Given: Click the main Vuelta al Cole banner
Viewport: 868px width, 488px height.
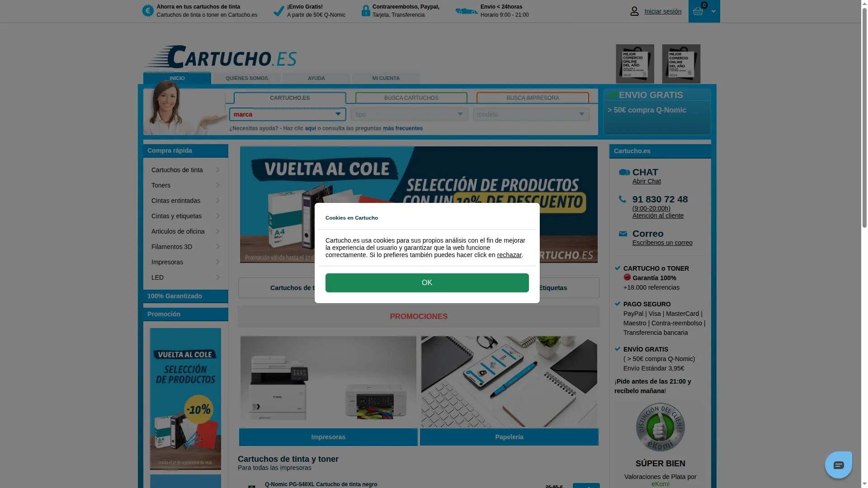Looking at the screenshot, I should (x=419, y=204).
